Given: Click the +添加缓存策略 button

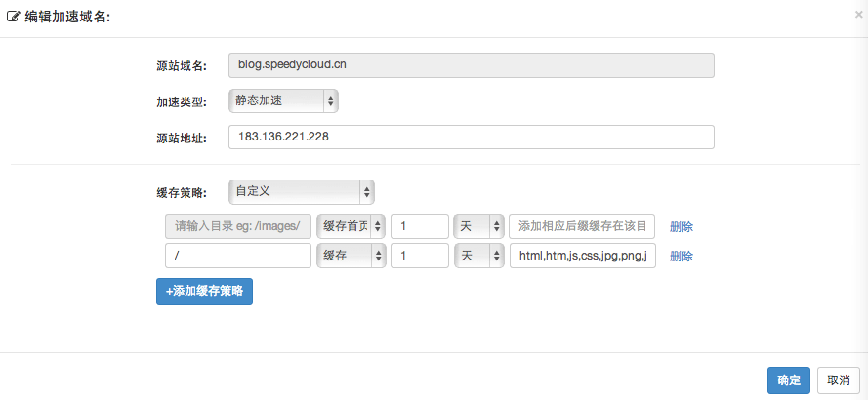Looking at the screenshot, I should click(204, 292).
